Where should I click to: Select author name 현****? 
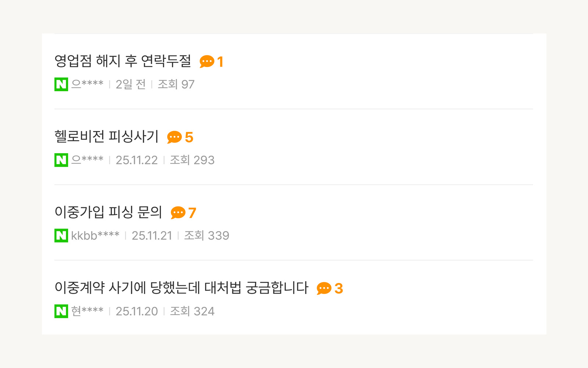click(x=87, y=311)
